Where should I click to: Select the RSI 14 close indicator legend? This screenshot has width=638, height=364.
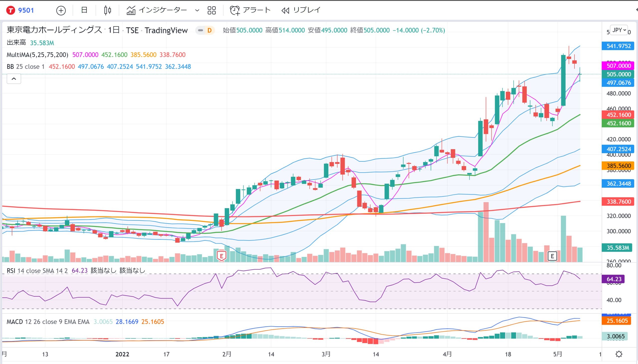37,270
